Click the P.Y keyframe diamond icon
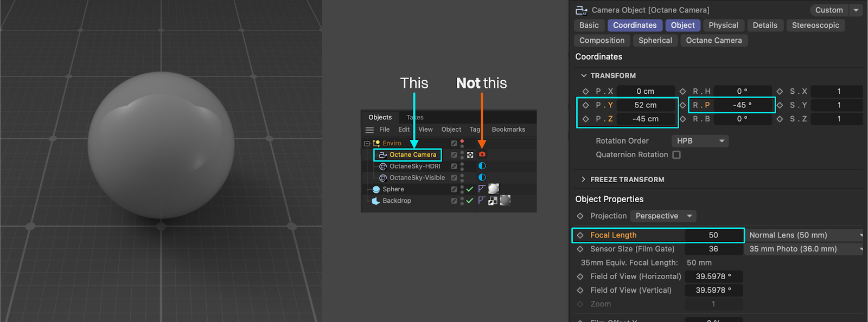 tap(585, 105)
